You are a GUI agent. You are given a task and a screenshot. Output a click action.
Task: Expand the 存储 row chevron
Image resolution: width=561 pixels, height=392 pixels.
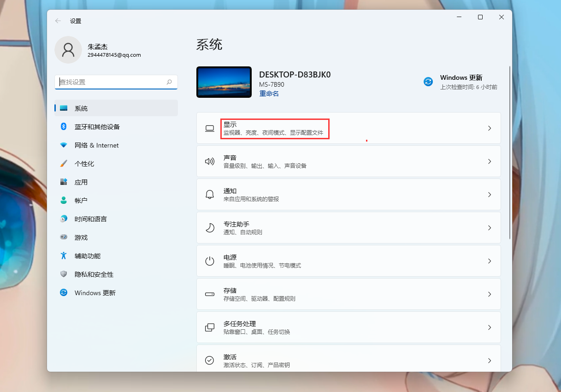(x=490, y=294)
